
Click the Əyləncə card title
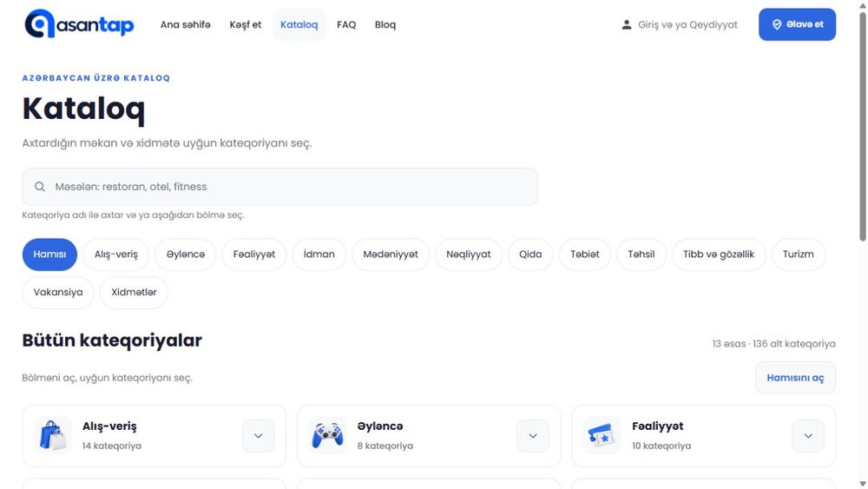(x=380, y=426)
